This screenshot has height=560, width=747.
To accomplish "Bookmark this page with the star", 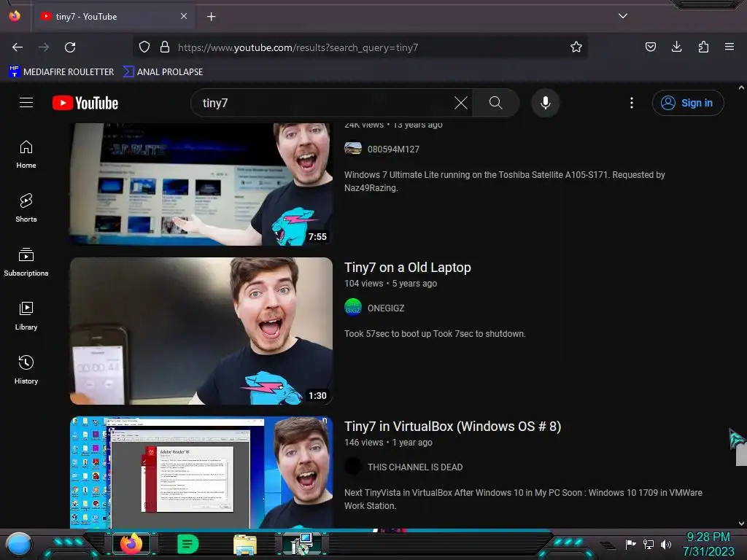I will tap(576, 47).
